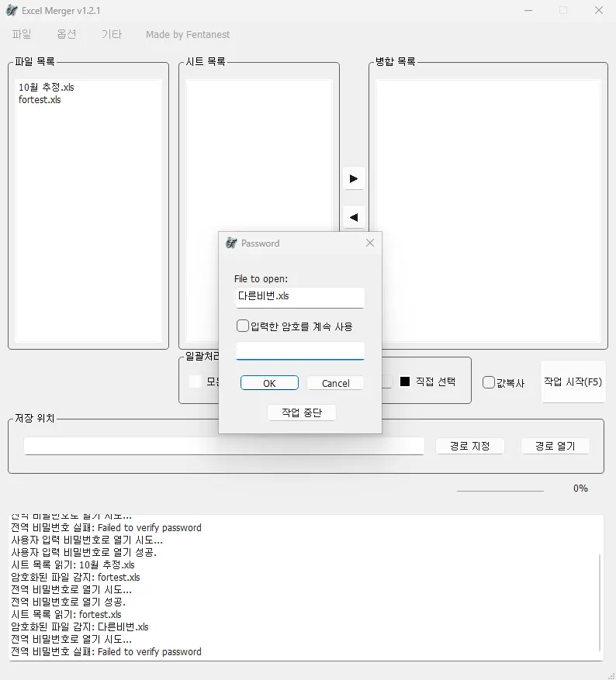The width and height of the screenshot is (616, 680).
Task: Click log line 사용자 입력 비밀번호로 열기 성공.
Action: [x=84, y=552]
